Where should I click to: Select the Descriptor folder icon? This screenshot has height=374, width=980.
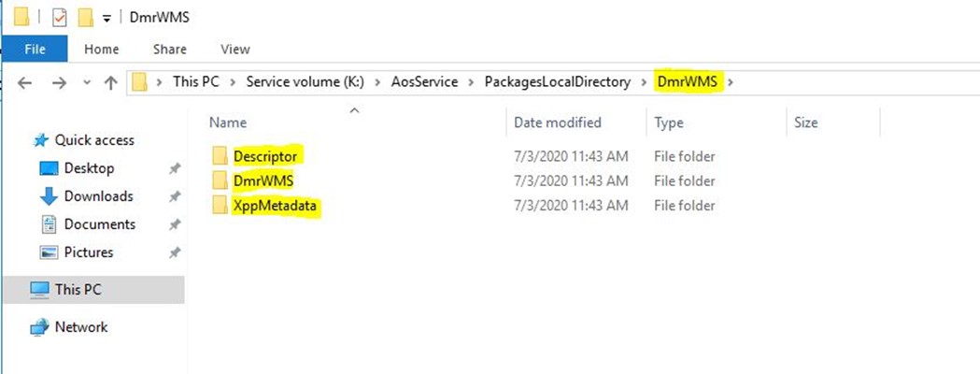point(220,156)
